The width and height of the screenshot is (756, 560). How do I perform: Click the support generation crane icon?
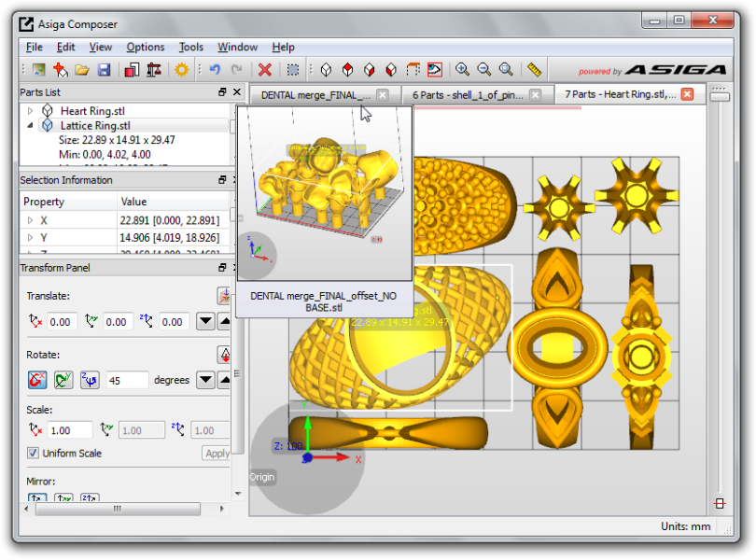click(154, 70)
